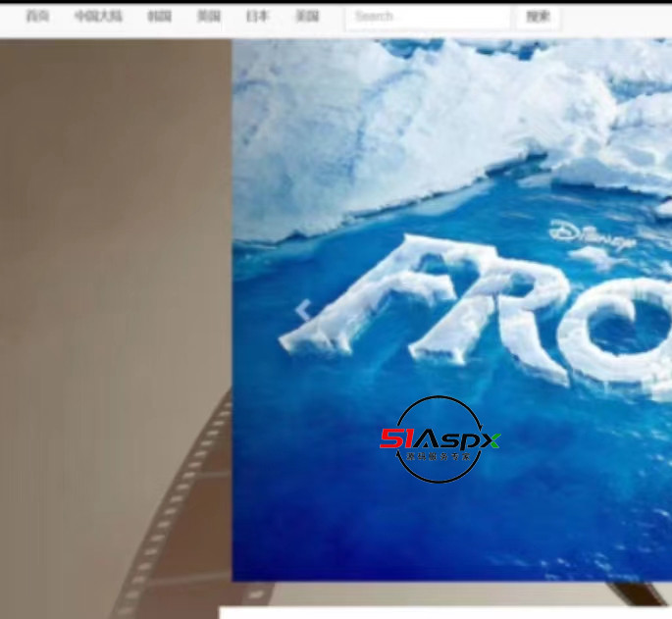
Task: Select the 美国 navigation item
Action: 307,17
